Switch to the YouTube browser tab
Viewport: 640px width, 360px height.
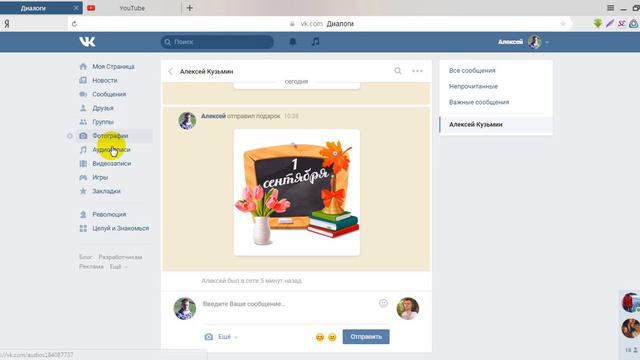pos(132,8)
